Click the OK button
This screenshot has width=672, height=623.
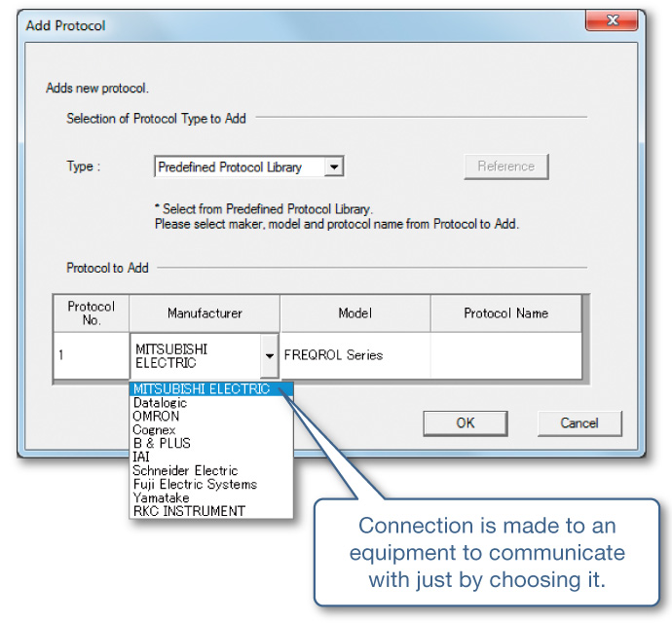[466, 423]
